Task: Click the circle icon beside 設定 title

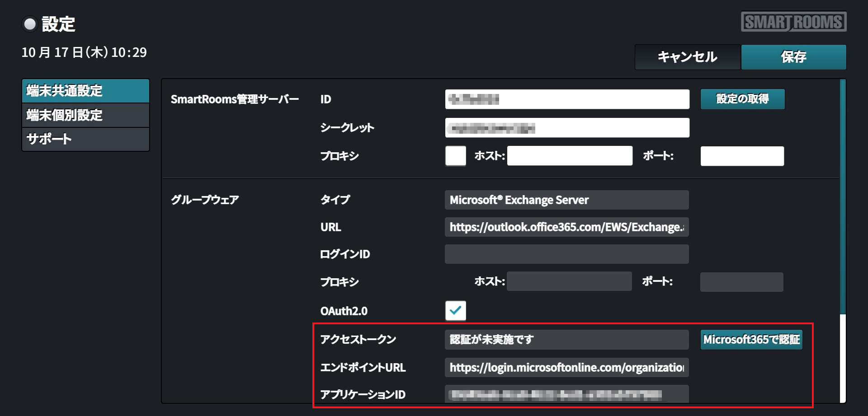Action: click(30, 24)
